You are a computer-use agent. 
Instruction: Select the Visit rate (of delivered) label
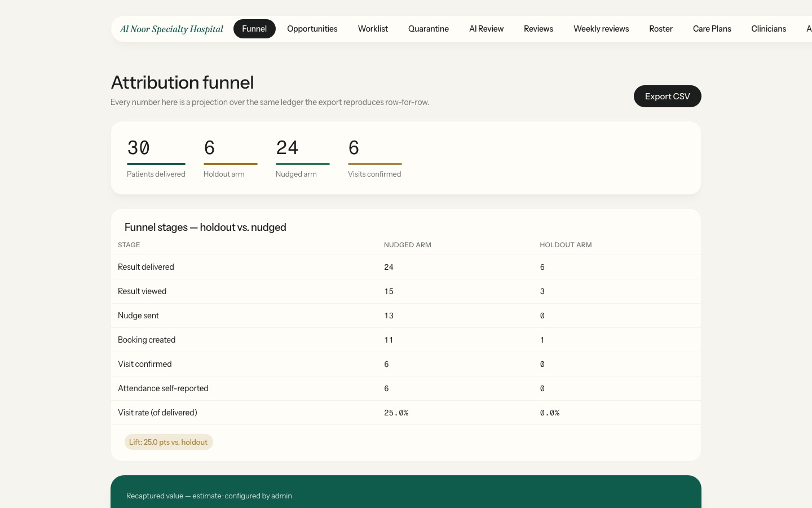click(x=157, y=413)
